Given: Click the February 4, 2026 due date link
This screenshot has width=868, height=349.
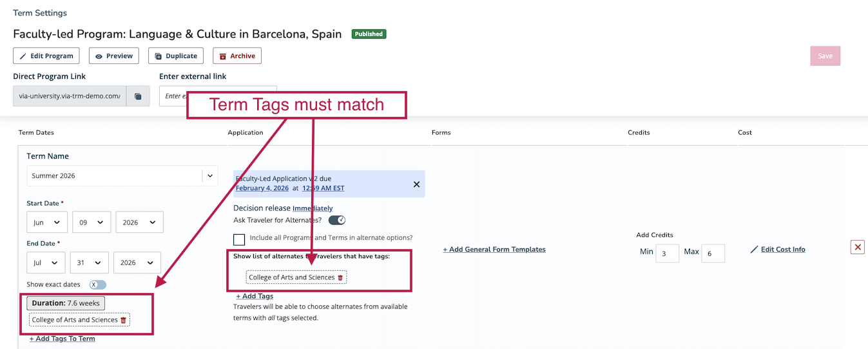Looking at the screenshot, I should [262, 188].
